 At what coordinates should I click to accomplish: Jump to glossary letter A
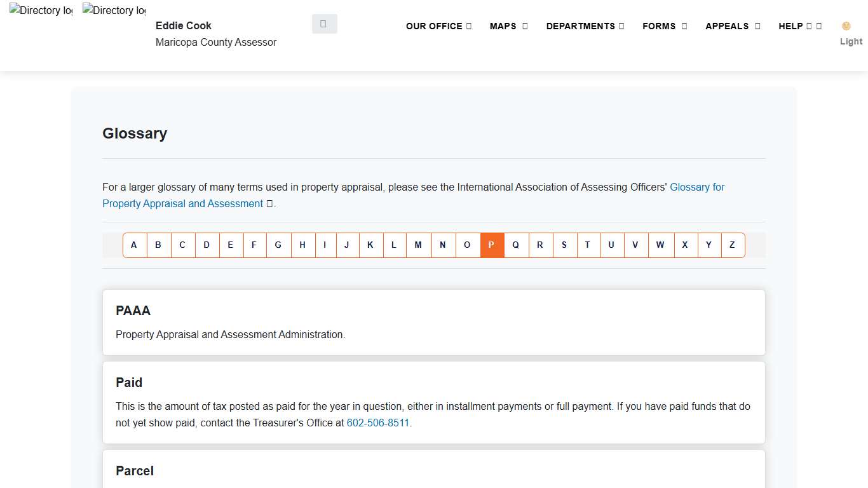134,245
